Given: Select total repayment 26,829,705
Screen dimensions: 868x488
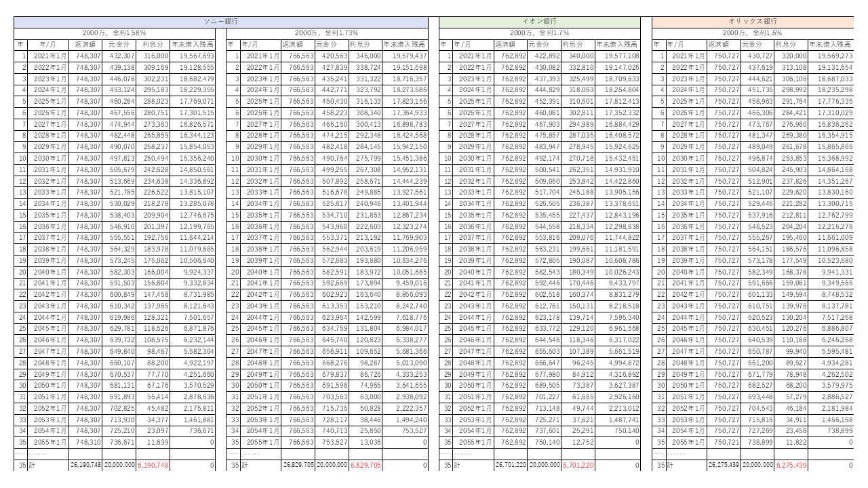Looking at the screenshot, I should point(298,466).
